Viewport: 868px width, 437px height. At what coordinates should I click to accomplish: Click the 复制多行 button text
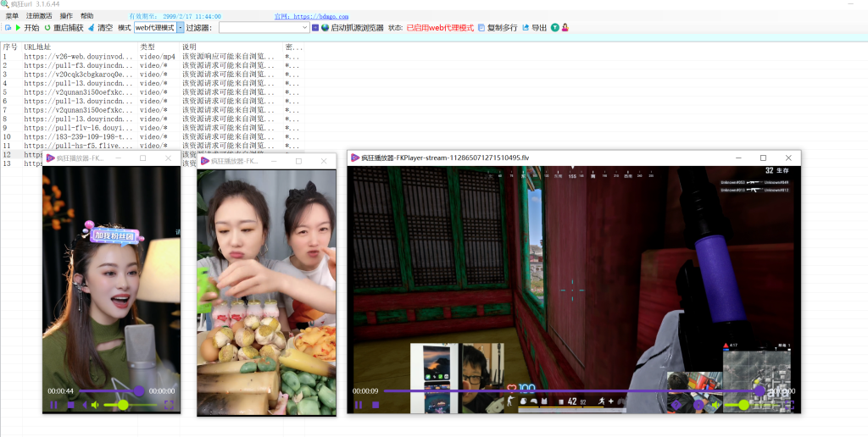coord(502,28)
